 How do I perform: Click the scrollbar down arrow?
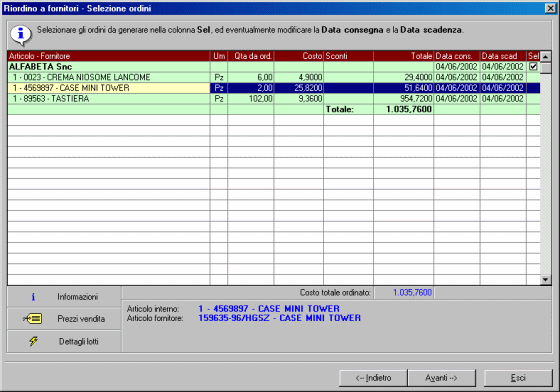tap(545, 280)
